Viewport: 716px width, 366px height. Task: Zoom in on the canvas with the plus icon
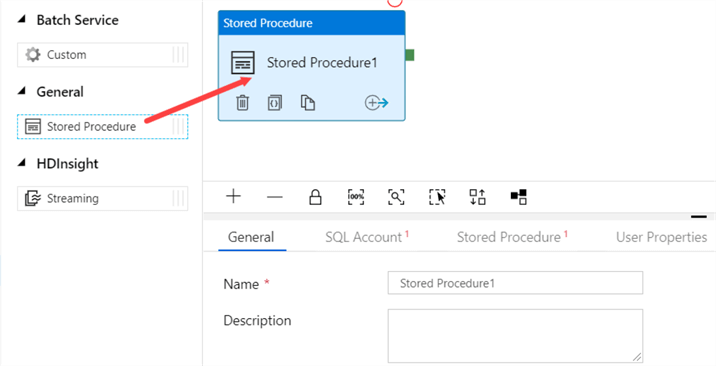233,197
